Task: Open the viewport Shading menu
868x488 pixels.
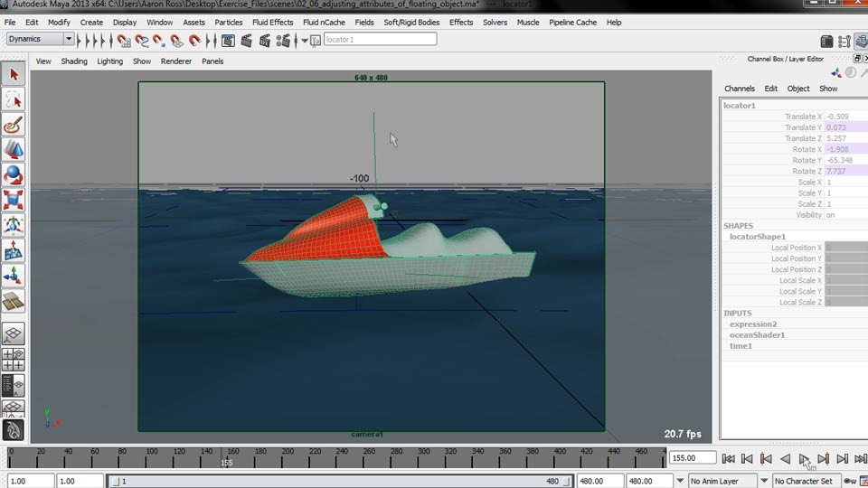Action: click(x=74, y=61)
